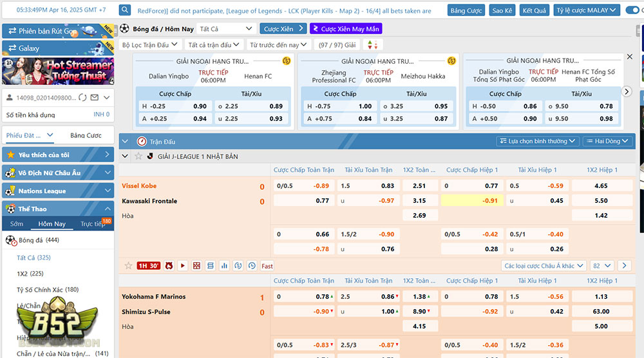Open the Hai Dòng layout dropdown

click(x=607, y=141)
